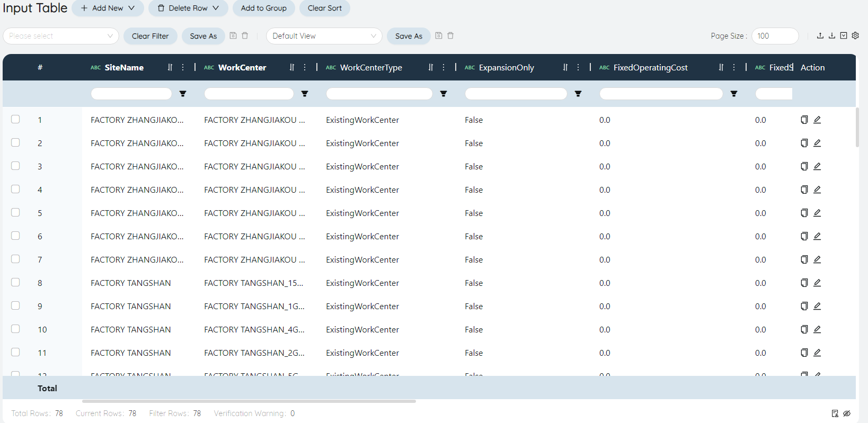Edit row 5 using the pencil icon
The height and width of the screenshot is (423, 868).
(817, 213)
